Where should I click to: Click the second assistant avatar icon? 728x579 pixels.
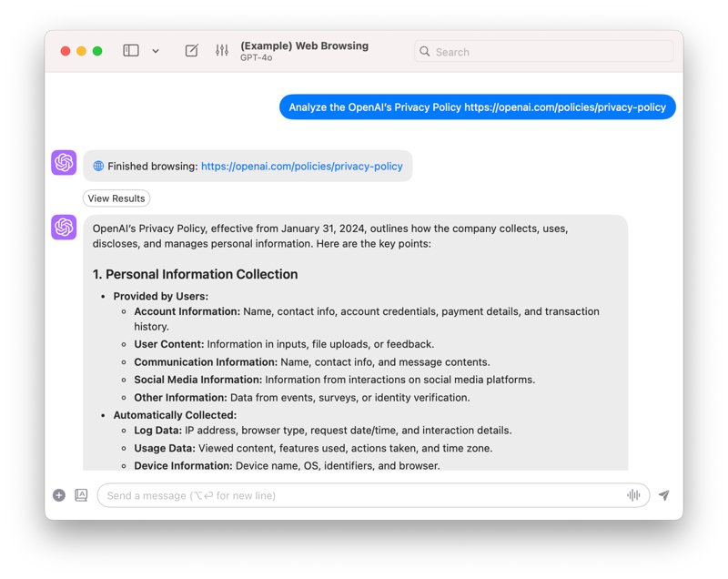(x=64, y=228)
